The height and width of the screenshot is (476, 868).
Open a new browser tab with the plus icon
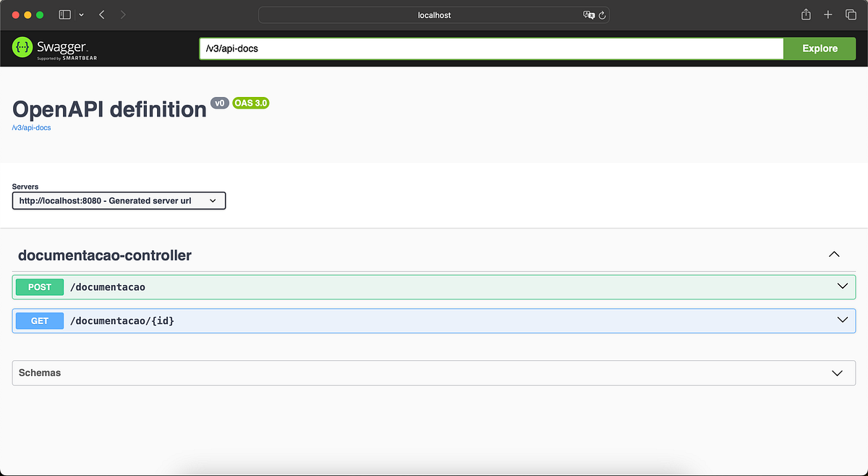827,14
